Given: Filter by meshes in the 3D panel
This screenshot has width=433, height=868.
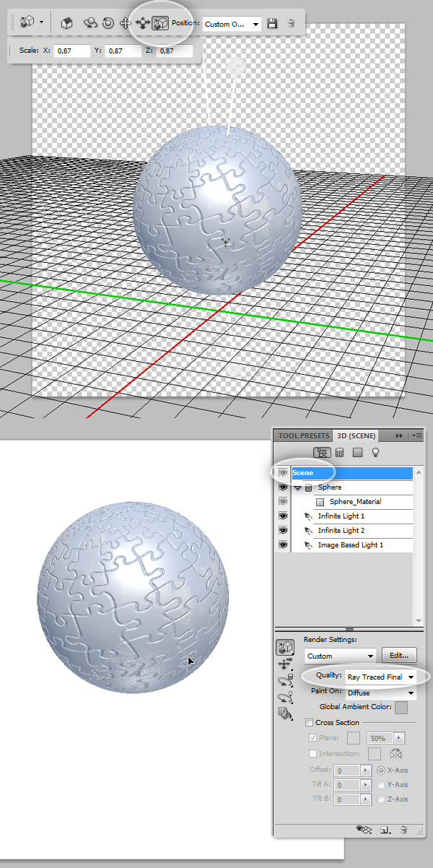Looking at the screenshot, I should coord(339,453).
